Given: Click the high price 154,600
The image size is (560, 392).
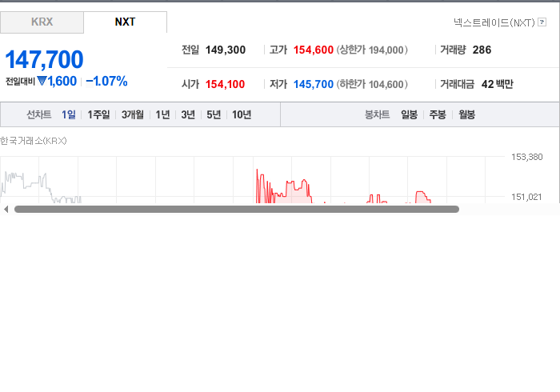Looking at the screenshot, I should [x=314, y=50].
